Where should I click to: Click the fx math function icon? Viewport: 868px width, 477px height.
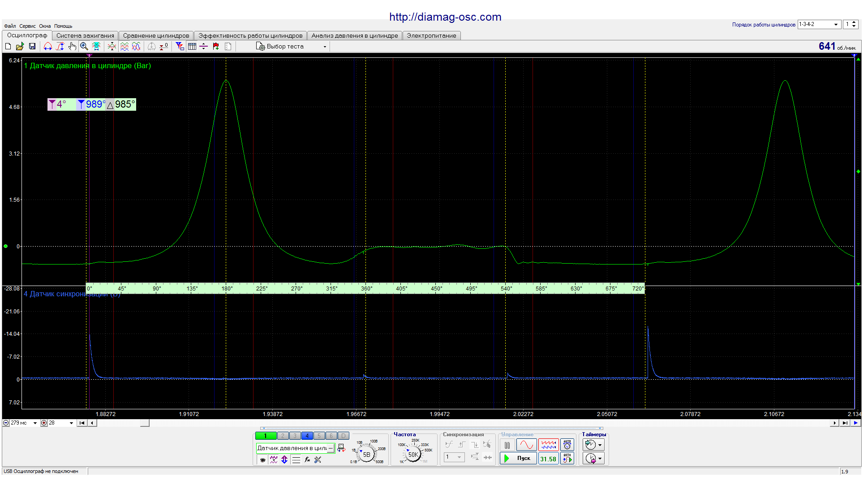click(307, 460)
